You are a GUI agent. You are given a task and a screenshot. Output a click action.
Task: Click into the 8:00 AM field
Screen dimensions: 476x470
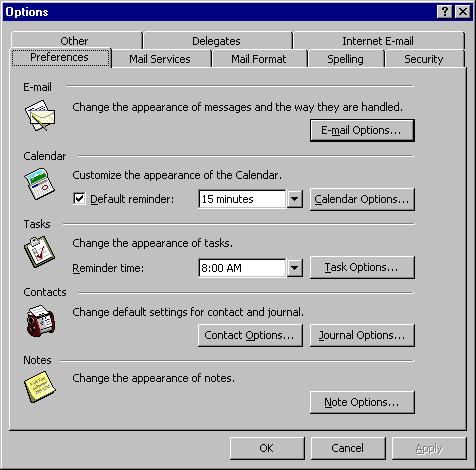pyautogui.click(x=242, y=268)
